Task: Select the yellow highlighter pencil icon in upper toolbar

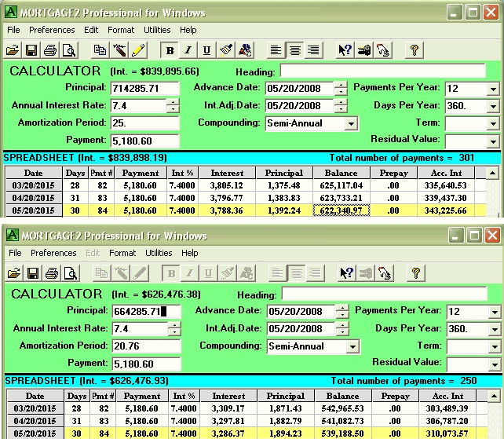Action: [138, 50]
